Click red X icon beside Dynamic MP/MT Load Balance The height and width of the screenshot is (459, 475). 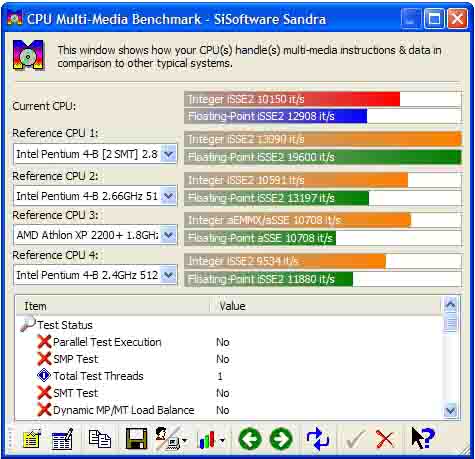pos(44,410)
